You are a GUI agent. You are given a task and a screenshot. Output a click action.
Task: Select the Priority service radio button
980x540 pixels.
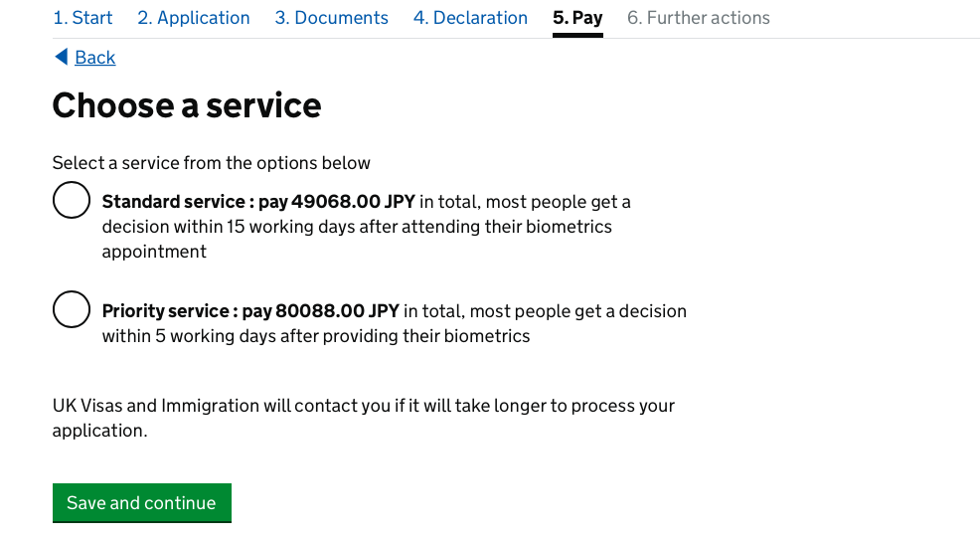72,309
